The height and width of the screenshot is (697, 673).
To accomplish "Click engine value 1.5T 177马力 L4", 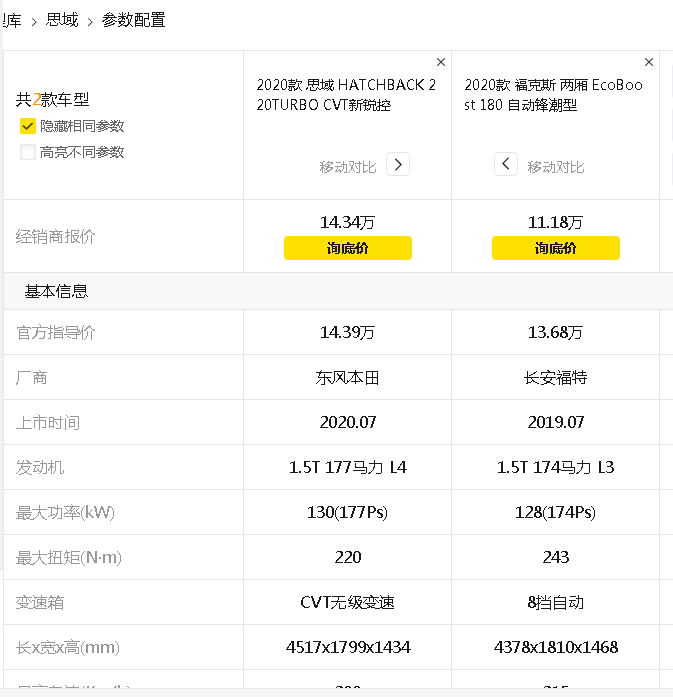I will 348,468.
